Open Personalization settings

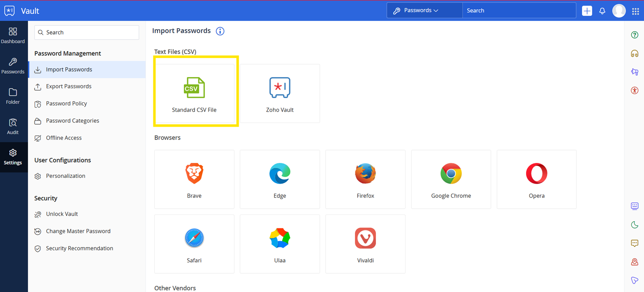pyautogui.click(x=87, y=176)
